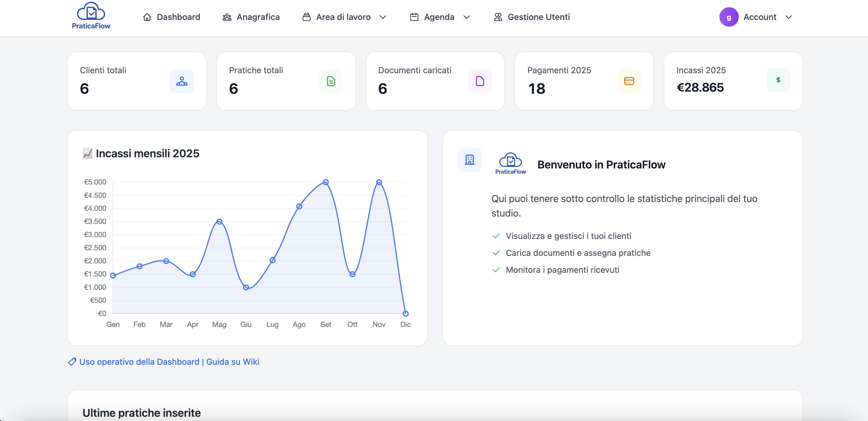868x421 pixels.
Task: Click the PraticaFlow logo in the navbar
Action: point(91,16)
